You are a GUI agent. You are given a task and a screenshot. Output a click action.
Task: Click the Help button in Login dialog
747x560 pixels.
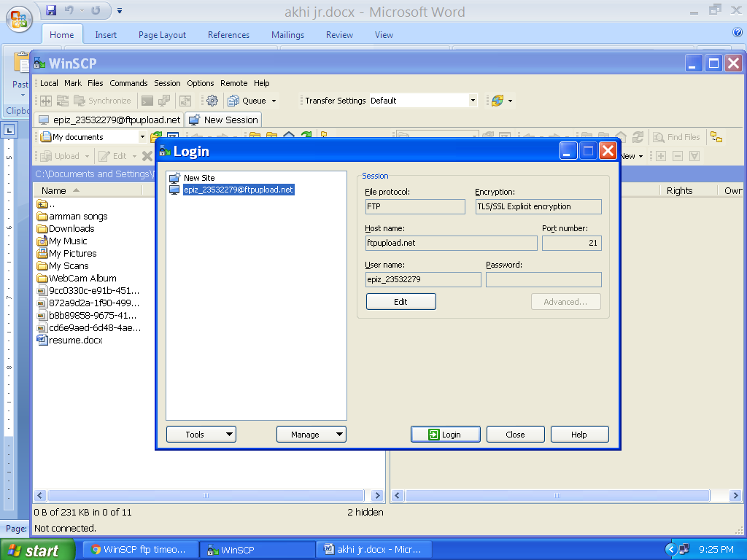579,435
